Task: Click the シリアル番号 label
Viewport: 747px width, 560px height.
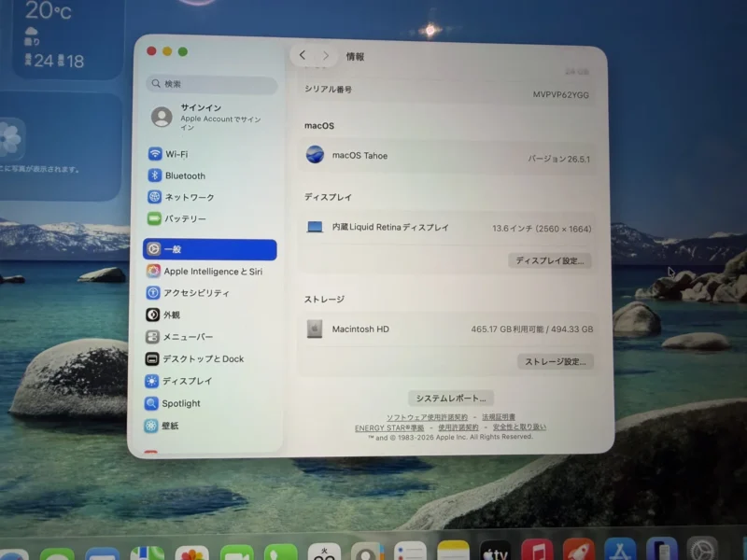Action: (328, 89)
